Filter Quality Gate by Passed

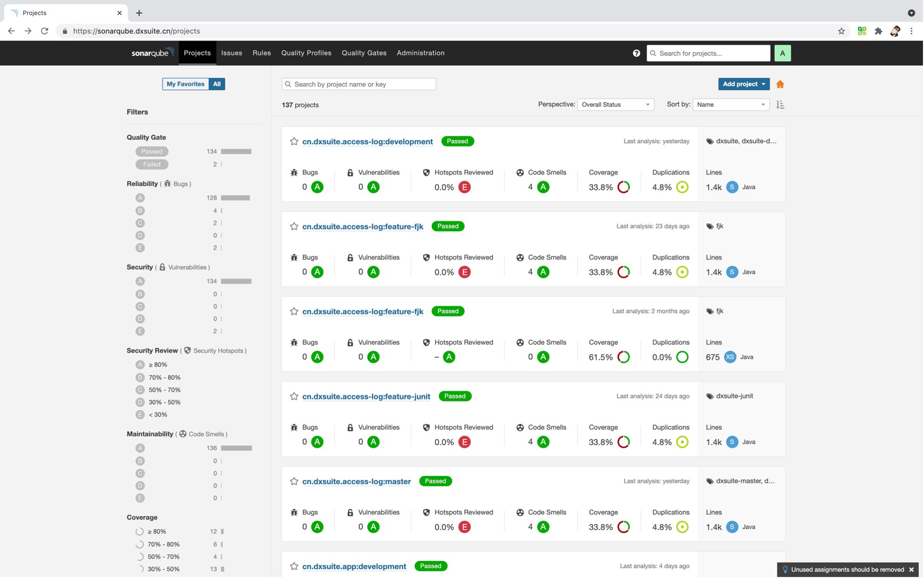point(152,152)
